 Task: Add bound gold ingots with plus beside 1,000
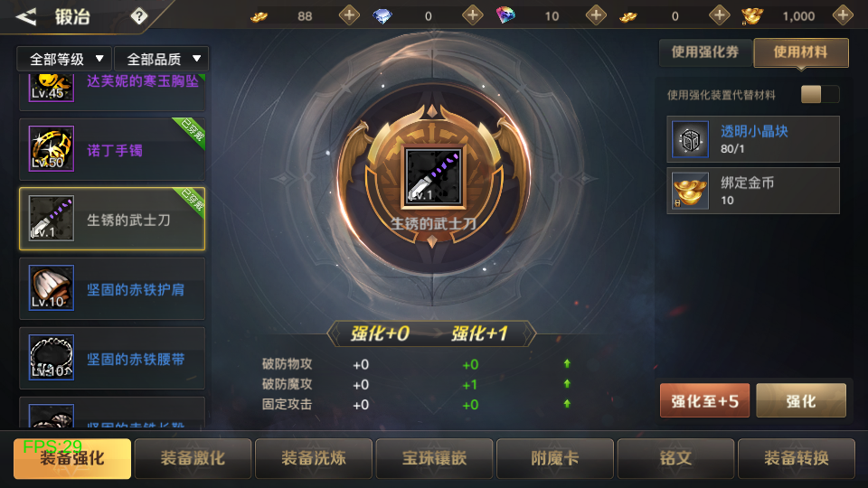[x=843, y=15]
